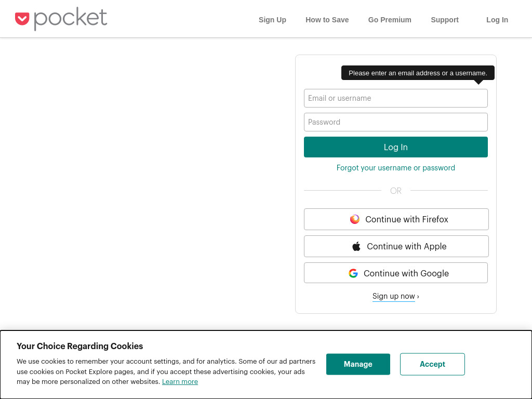Open How to Save menu item
This screenshot has height=399, width=532.
point(327,20)
